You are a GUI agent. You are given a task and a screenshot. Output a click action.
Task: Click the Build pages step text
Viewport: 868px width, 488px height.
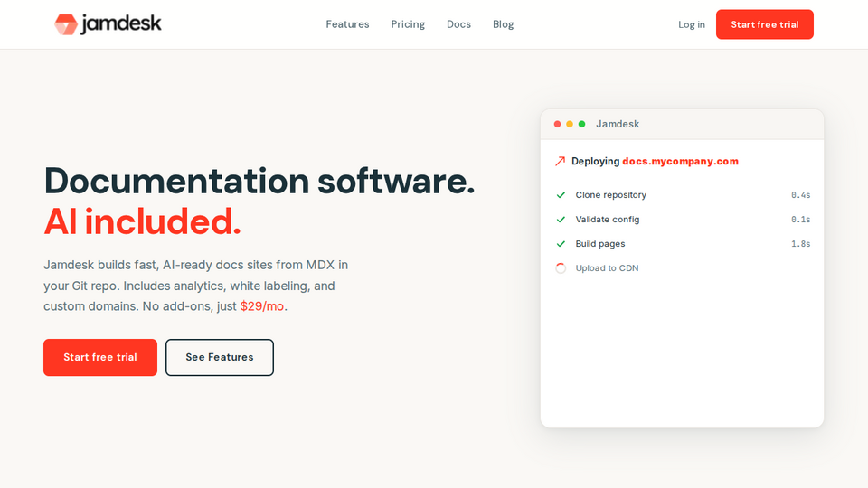point(600,244)
